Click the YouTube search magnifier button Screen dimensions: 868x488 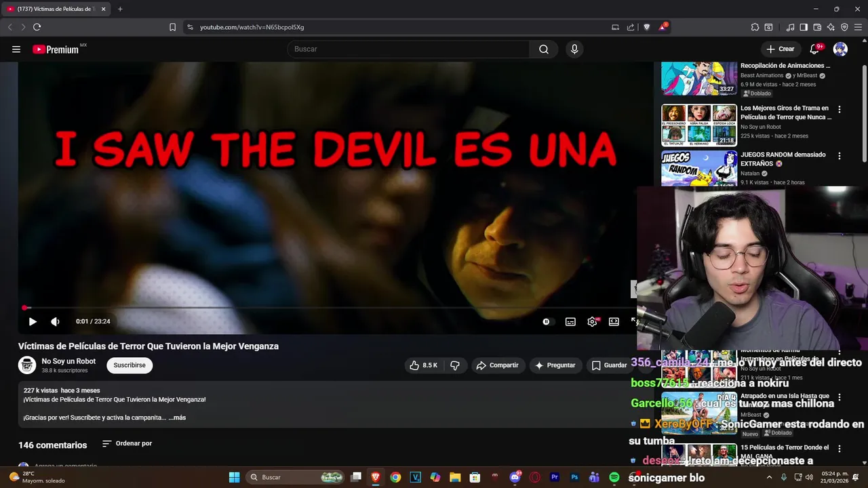(544, 49)
